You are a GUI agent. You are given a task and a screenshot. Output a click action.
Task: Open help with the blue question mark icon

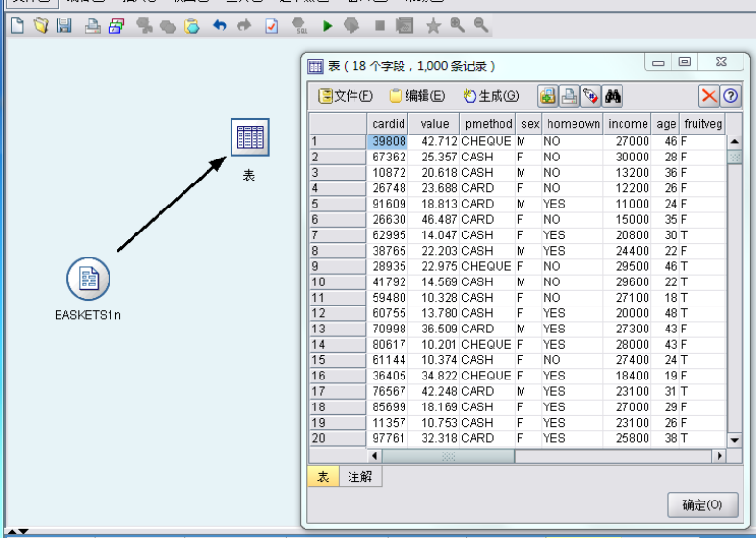coord(730,96)
